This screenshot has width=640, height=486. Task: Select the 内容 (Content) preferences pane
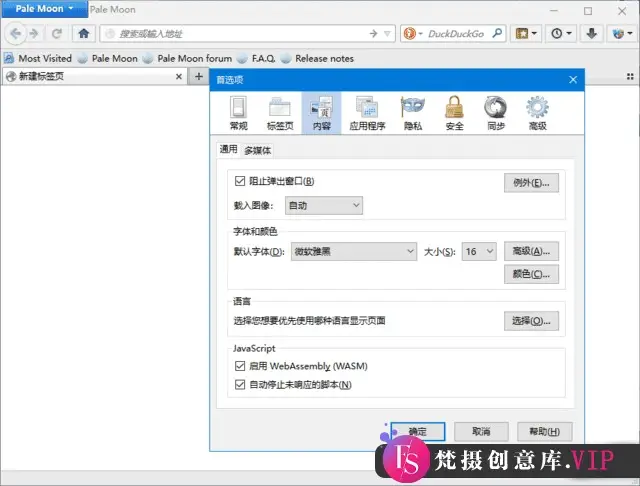tap(322, 113)
